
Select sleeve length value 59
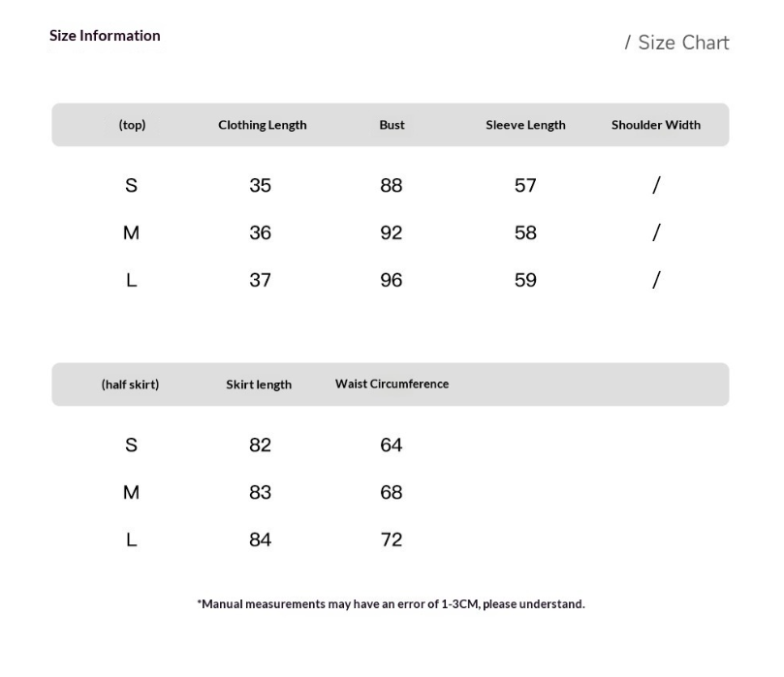coord(525,280)
